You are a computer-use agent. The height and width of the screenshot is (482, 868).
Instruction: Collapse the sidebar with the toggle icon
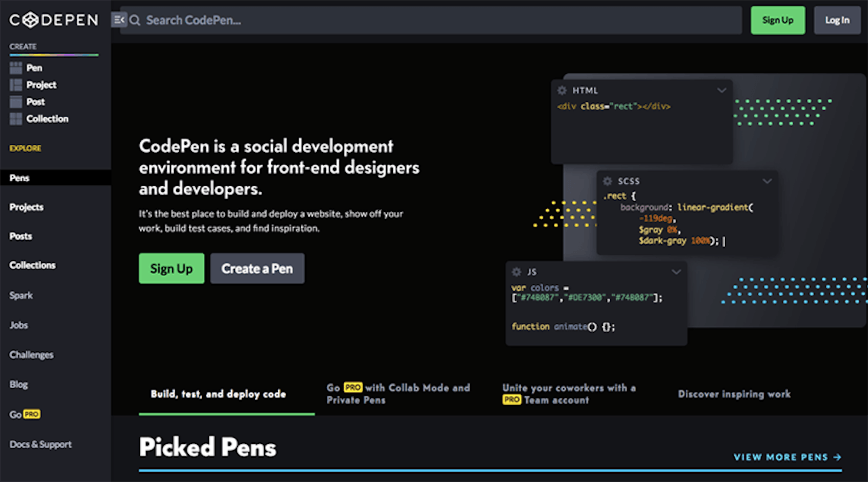click(119, 20)
